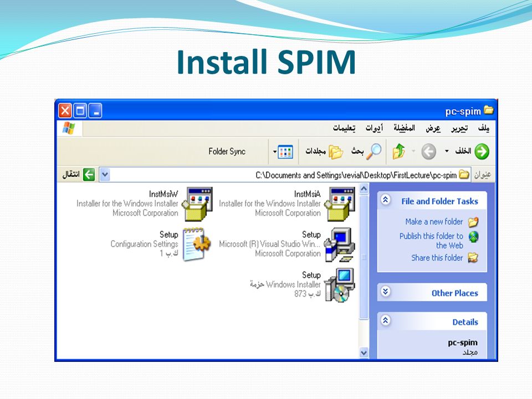532x399 pixels.
Task: Click the Share this folder link
Action: coord(437,258)
